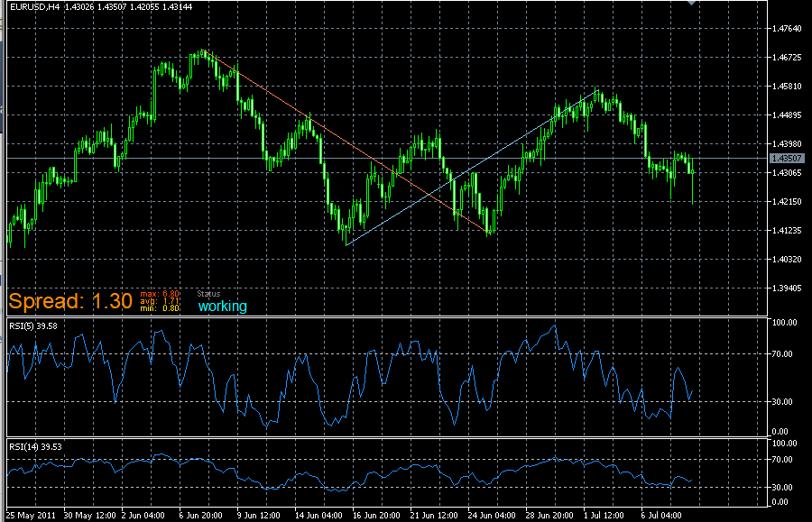Click the avg: 1.71 spread value
Screen dimensions: 812x522
click(160, 301)
